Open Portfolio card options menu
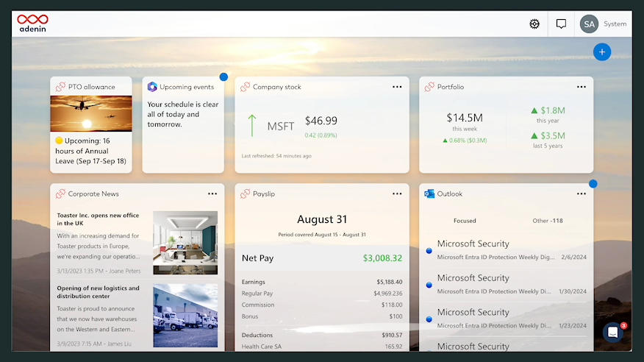This screenshot has width=644, height=362. (x=582, y=87)
